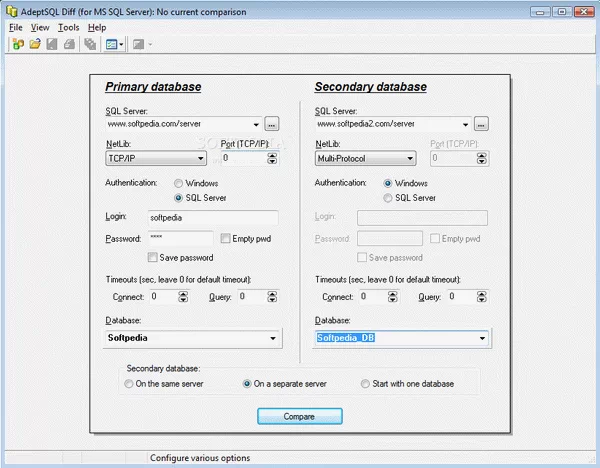Image resolution: width=600 pixels, height=468 pixels.
Task: Check primary Empty pwd checkbox
Action: [225, 238]
